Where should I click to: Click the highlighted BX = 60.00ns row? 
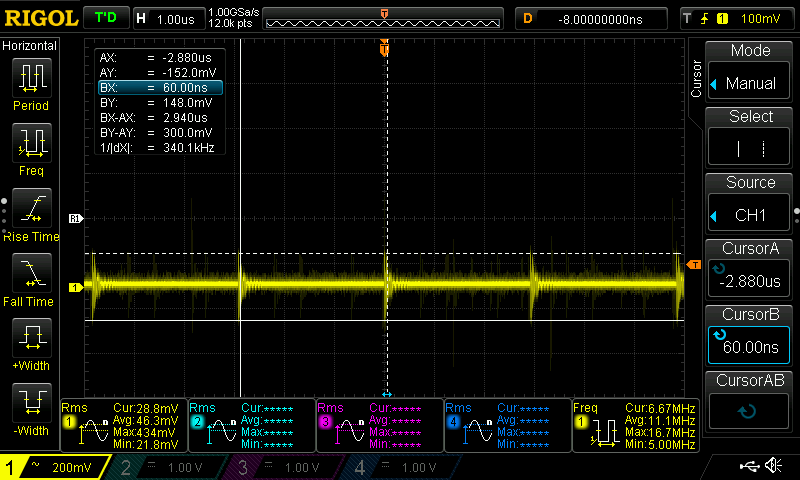click(x=160, y=88)
